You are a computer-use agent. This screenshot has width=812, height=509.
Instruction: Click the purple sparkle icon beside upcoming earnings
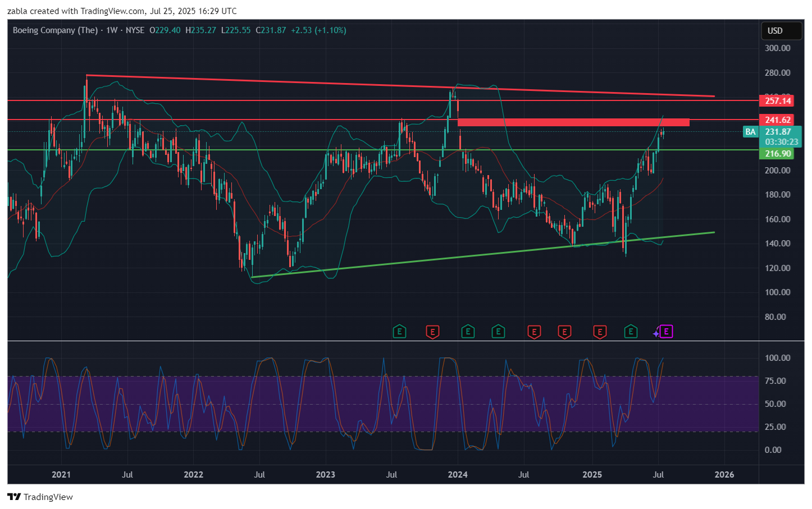point(656,333)
